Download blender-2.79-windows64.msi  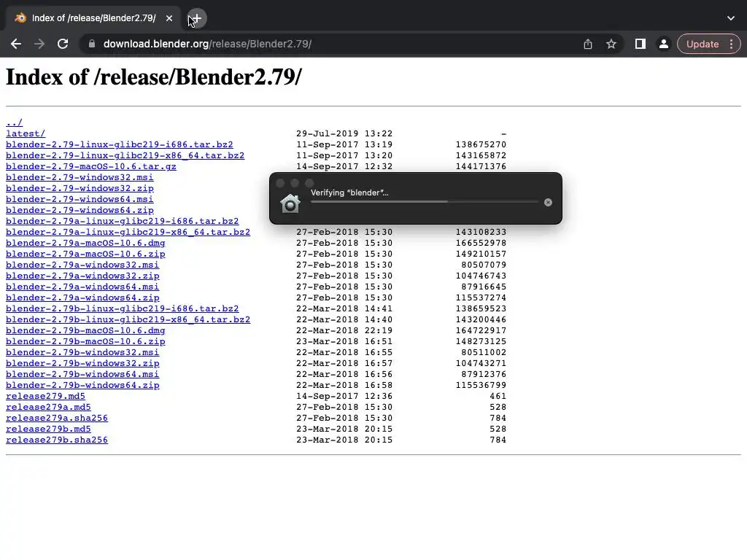tap(80, 199)
